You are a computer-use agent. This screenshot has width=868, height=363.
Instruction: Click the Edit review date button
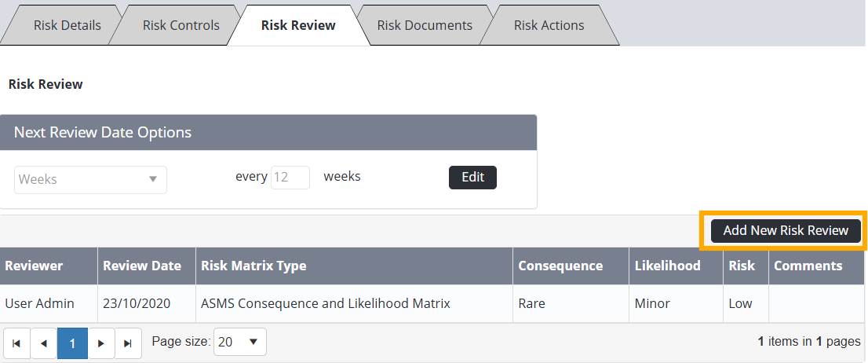(x=472, y=178)
